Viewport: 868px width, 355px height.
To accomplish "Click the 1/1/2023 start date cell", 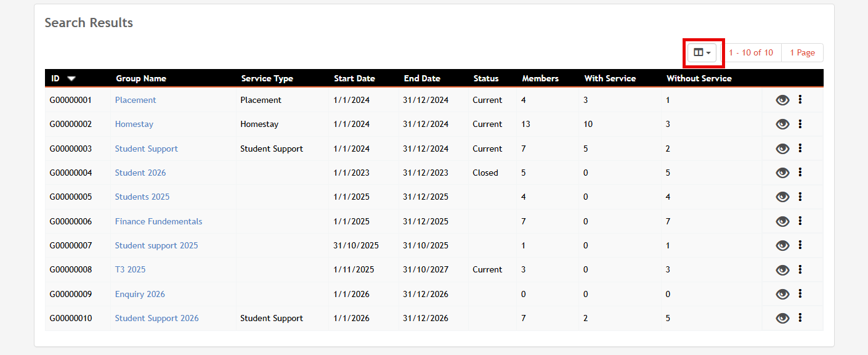I will (x=352, y=173).
